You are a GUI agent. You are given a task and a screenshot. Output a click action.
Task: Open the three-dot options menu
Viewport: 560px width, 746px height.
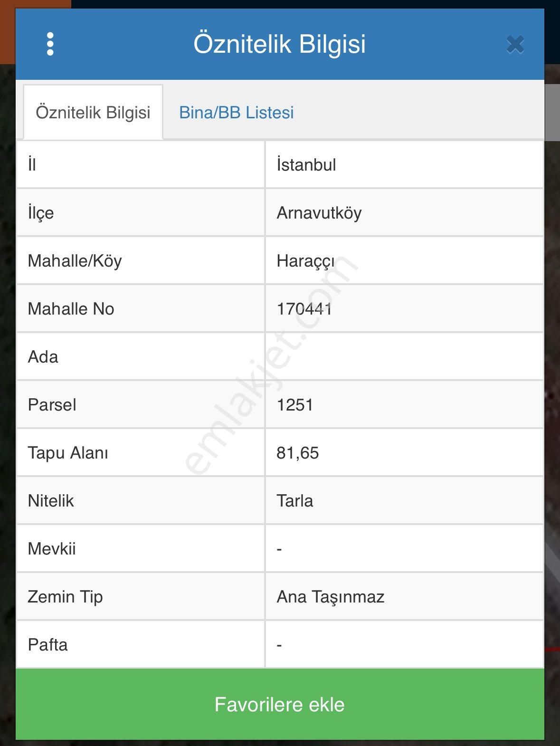pyautogui.click(x=50, y=44)
